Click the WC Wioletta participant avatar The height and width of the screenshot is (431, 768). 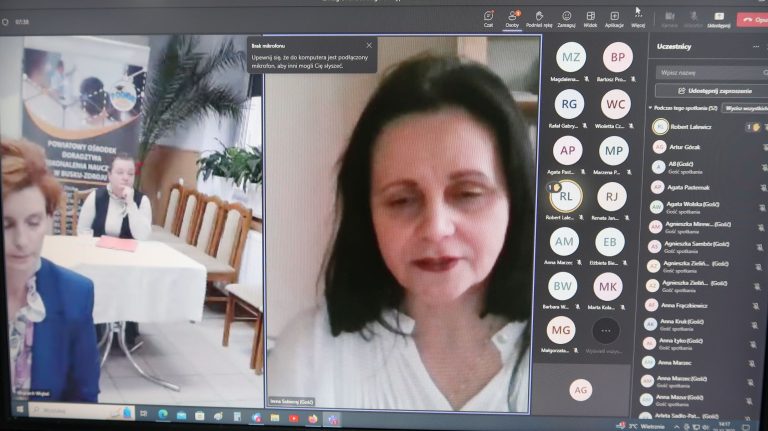tap(615, 104)
